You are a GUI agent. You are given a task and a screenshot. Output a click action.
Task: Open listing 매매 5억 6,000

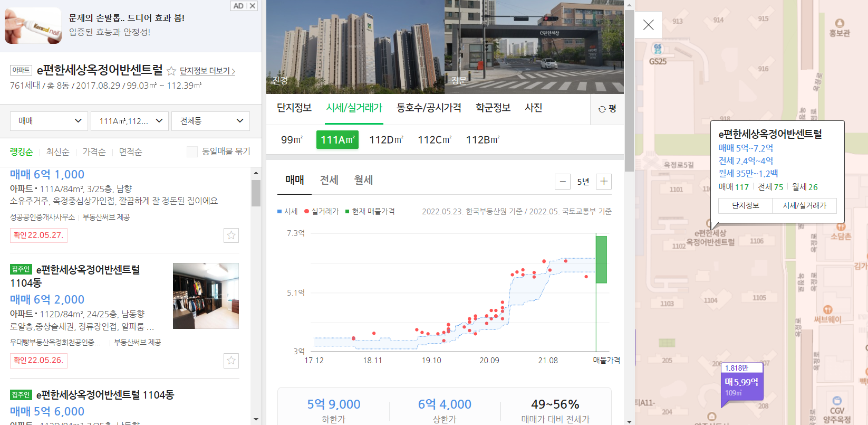(x=47, y=412)
